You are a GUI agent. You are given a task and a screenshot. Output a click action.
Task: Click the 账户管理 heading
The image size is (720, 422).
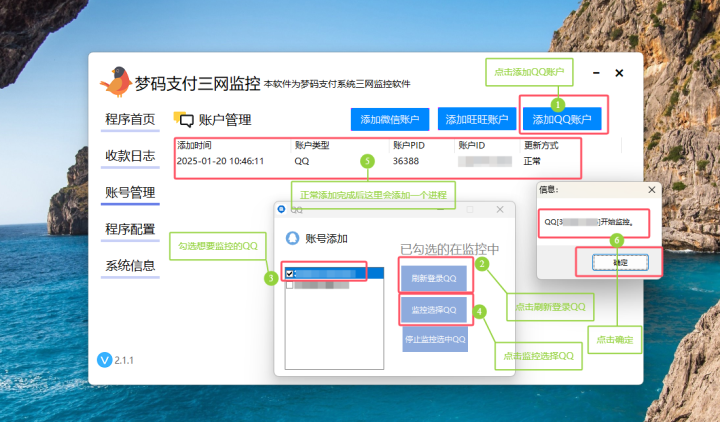point(225,120)
